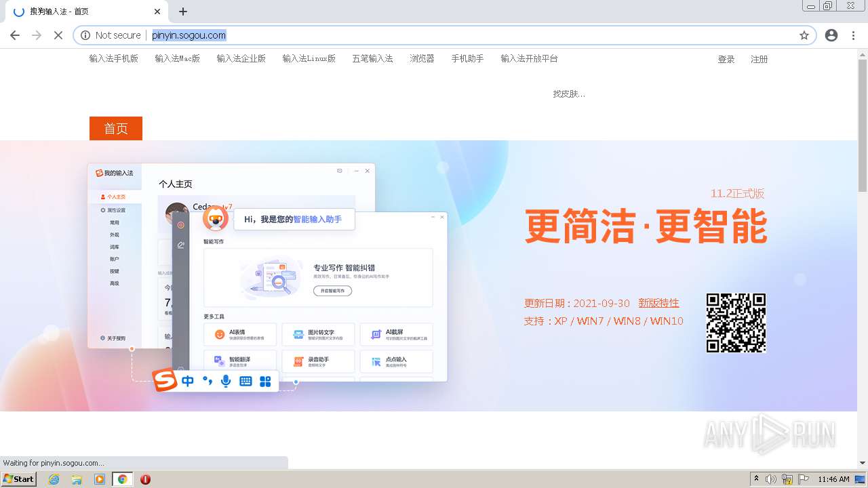
Task: Click the 11:46 AM clock
Action: [x=833, y=479]
